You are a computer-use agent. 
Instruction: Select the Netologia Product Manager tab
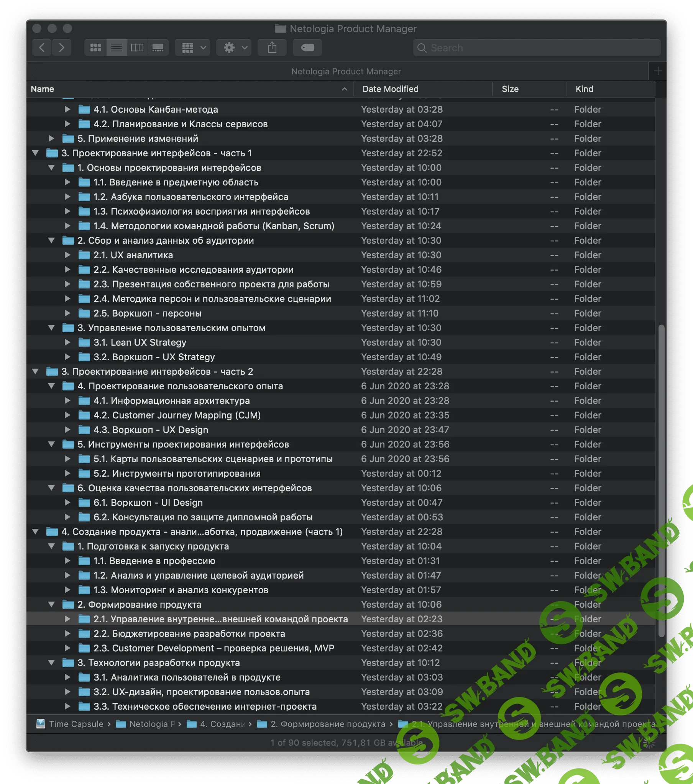(345, 71)
